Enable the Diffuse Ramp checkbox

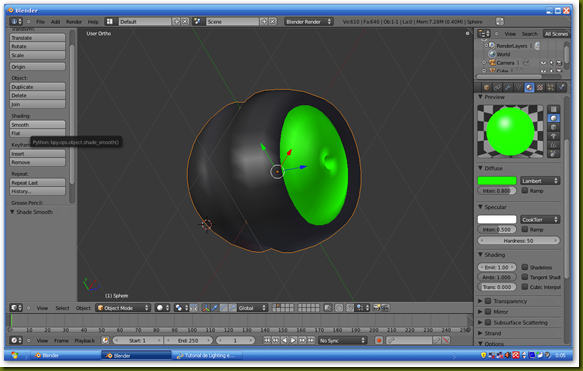[x=525, y=190]
